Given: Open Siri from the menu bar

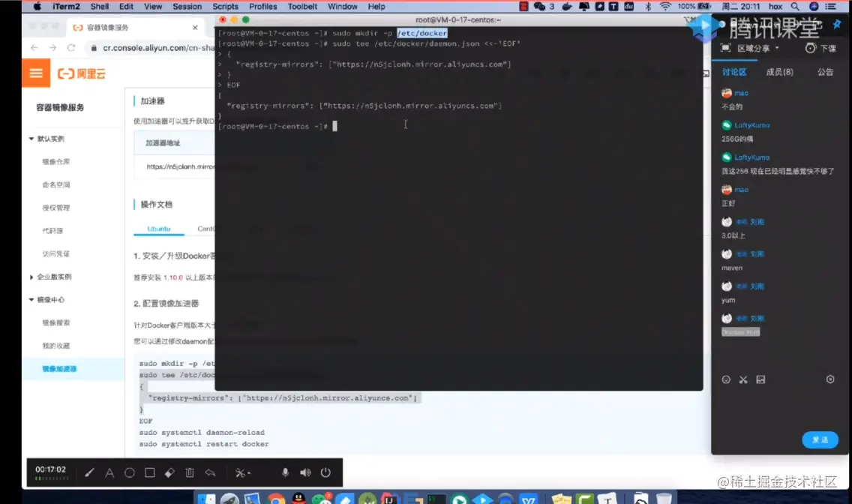Looking at the screenshot, I should tap(814, 7).
